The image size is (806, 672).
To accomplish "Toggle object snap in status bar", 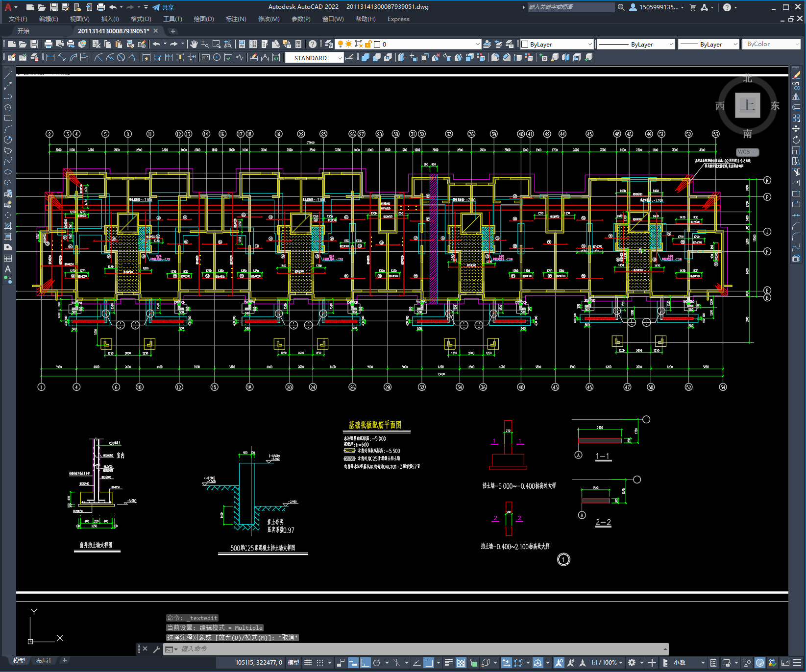I will (x=429, y=663).
